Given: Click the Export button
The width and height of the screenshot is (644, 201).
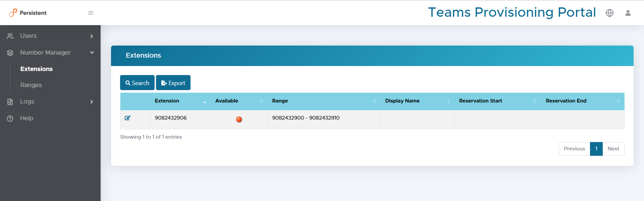Looking at the screenshot, I should 173,83.
